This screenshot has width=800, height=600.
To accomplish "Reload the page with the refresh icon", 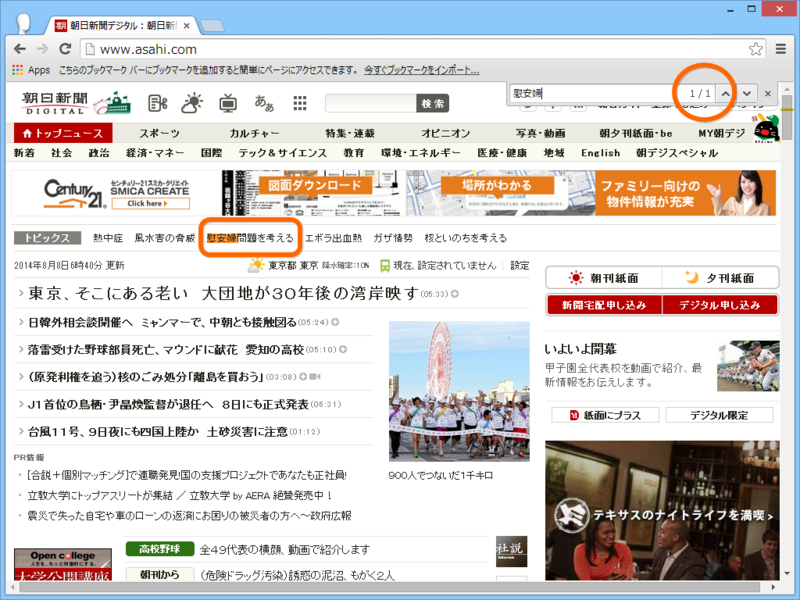I will pos(65,49).
